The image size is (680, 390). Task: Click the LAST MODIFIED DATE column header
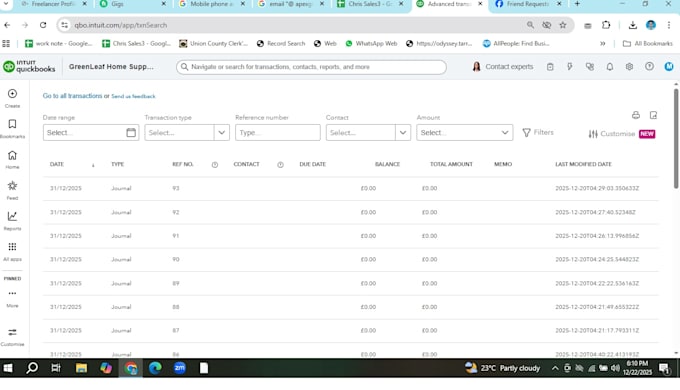(x=583, y=164)
